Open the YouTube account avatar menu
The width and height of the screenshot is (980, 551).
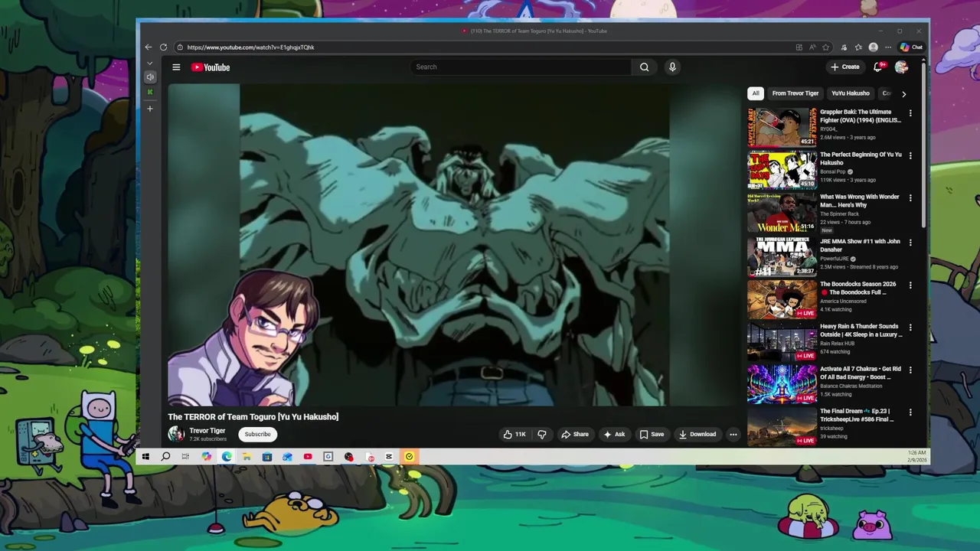(901, 67)
